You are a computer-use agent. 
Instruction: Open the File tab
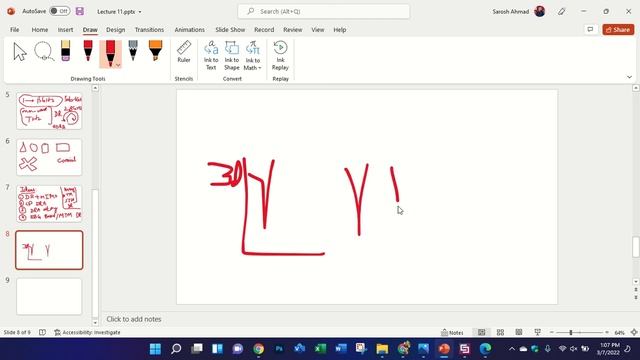[x=15, y=29]
